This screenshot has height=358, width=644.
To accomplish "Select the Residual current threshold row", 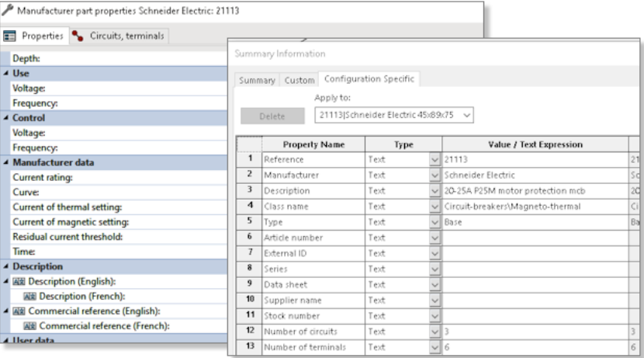I will 119,237.
